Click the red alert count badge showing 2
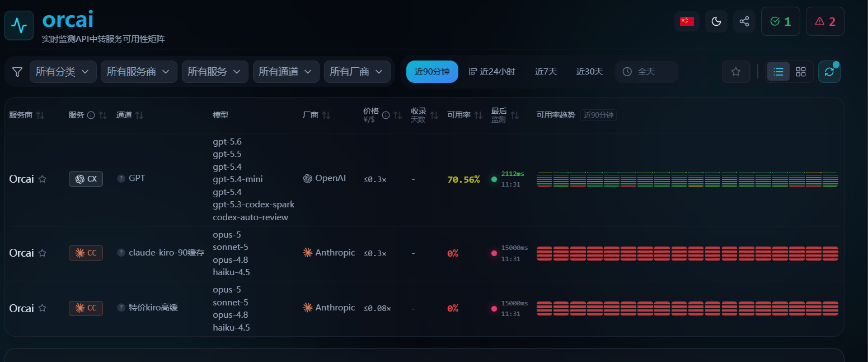The width and height of the screenshot is (868, 362). coord(825,21)
